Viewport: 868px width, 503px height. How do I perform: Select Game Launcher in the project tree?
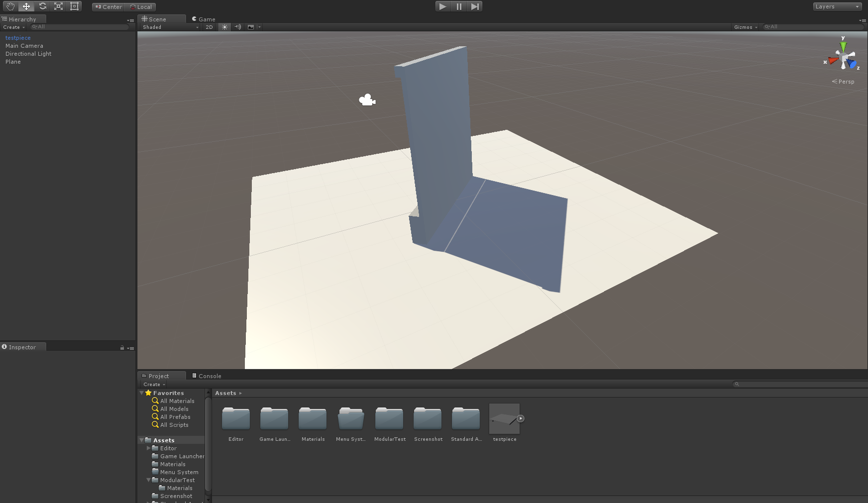(x=178, y=456)
